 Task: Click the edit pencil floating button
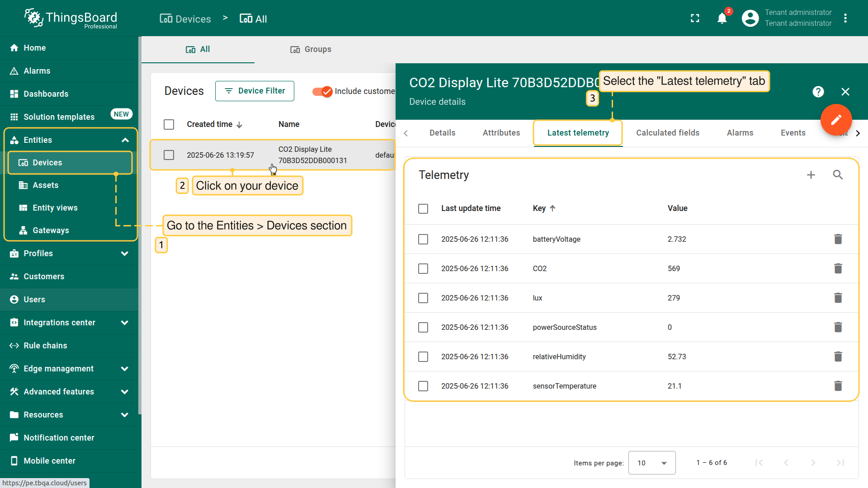click(836, 120)
